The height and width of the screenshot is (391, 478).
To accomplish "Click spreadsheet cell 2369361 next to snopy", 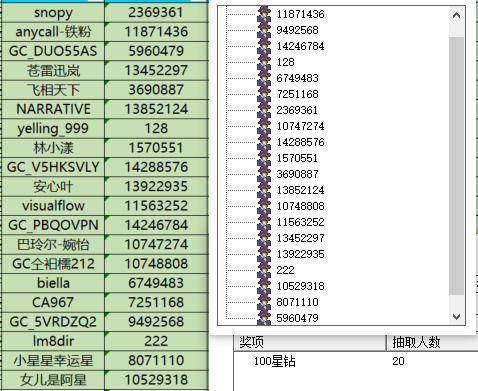I will pyautogui.click(x=156, y=13).
